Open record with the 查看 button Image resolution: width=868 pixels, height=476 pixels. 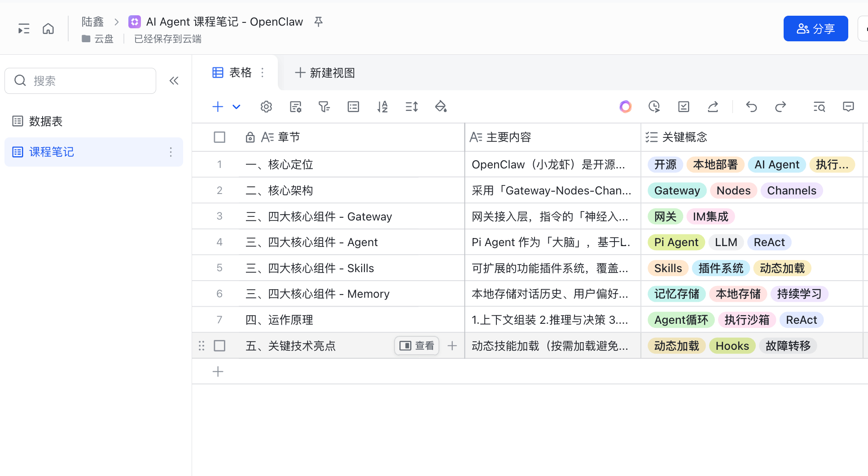(416, 346)
